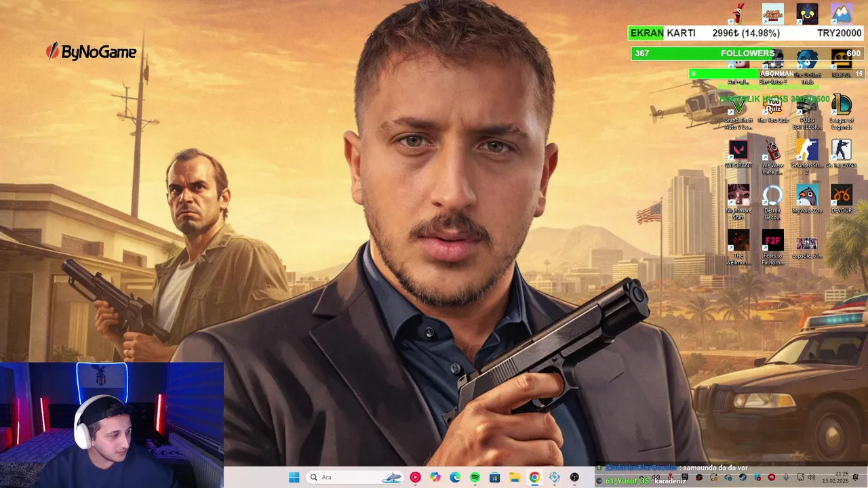The width and height of the screenshot is (868, 488).
Task: Open the red circular music app on taskbar
Action: [x=415, y=478]
